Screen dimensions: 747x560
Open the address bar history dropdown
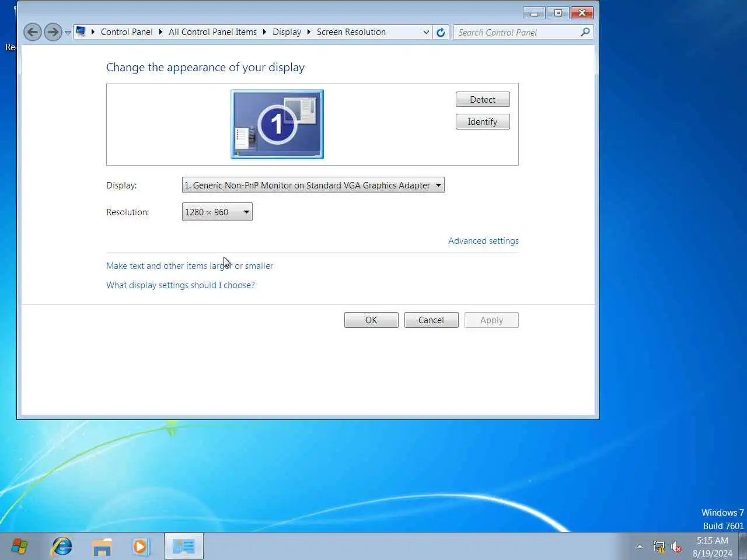pyautogui.click(x=426, y=33)
